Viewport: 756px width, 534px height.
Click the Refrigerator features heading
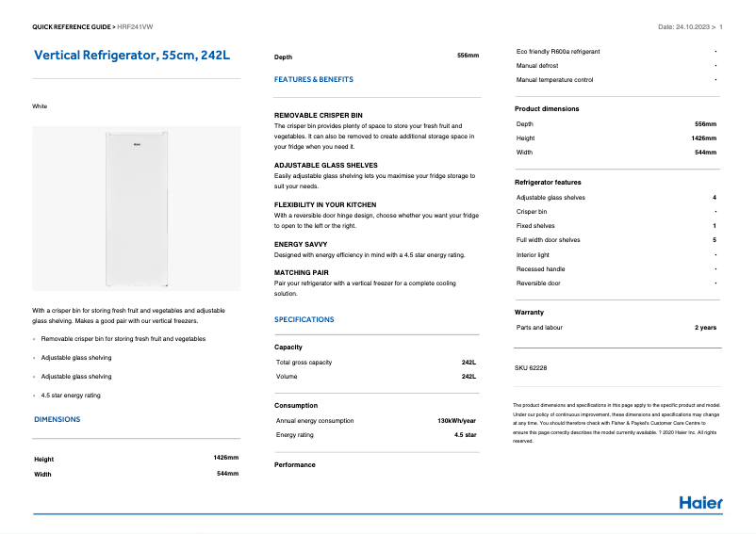(548, 182)
